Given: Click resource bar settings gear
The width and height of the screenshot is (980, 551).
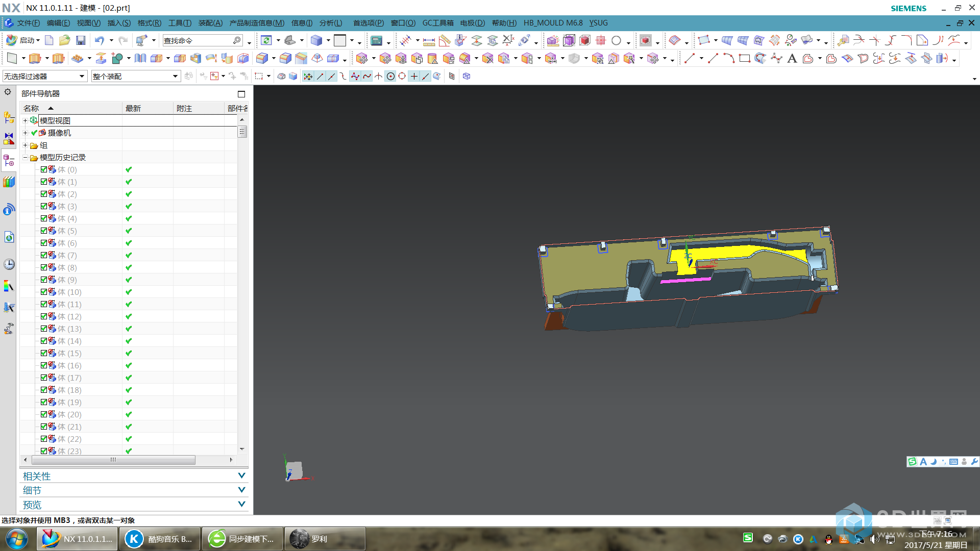Looking at the screenshot, I should (x=8, y=92).
